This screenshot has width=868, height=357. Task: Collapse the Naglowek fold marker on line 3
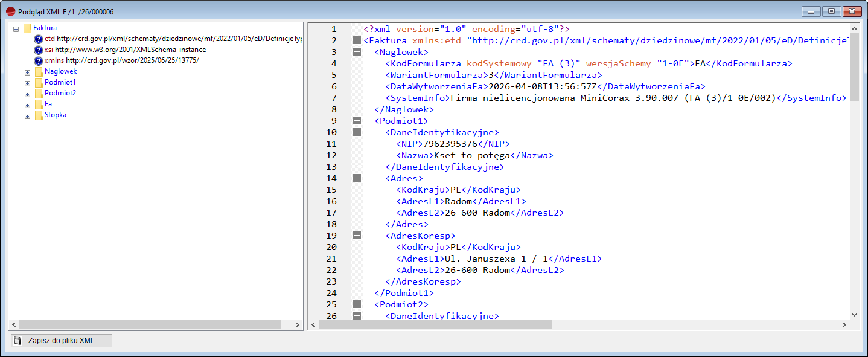tap(356, 52)
